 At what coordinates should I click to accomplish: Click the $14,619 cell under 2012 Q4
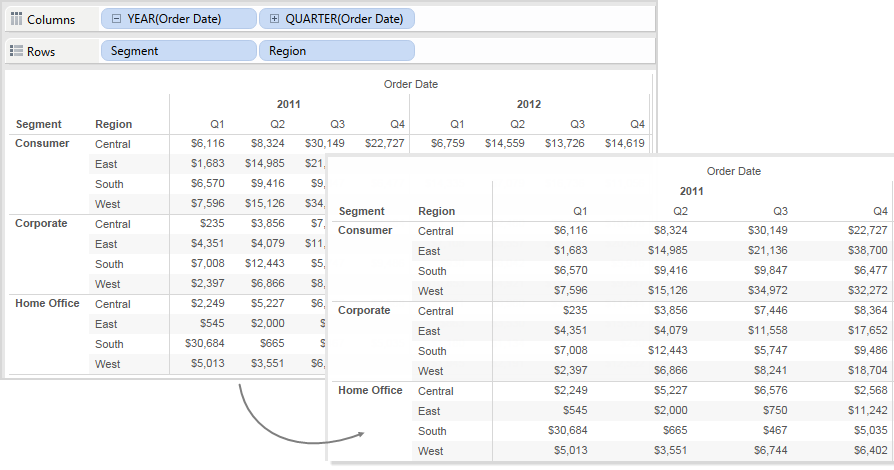624,143
